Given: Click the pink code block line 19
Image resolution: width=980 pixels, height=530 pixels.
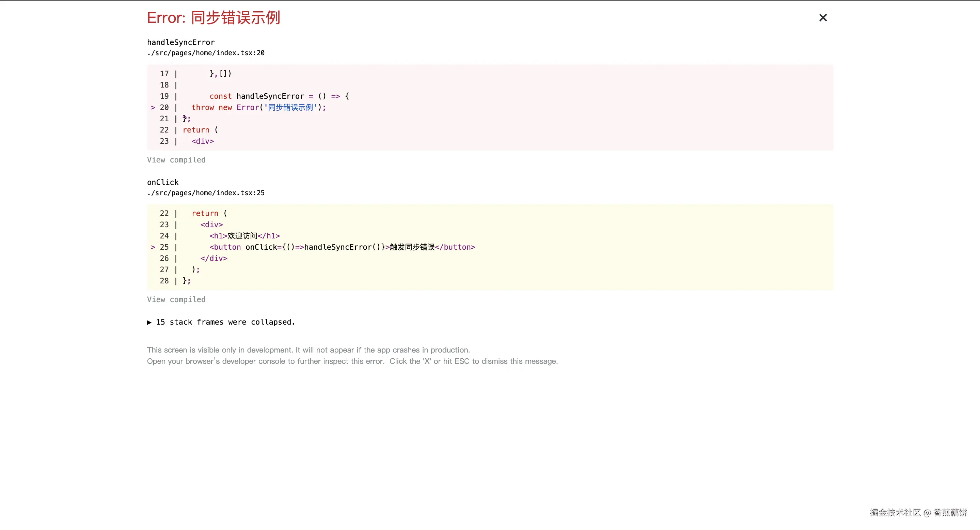Looking at the screenshot, I should pyautogui.click(x=279, y=96).
